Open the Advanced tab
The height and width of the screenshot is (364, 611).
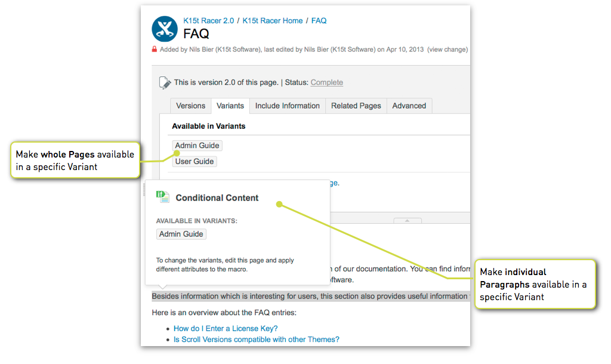tap(409, 106)
